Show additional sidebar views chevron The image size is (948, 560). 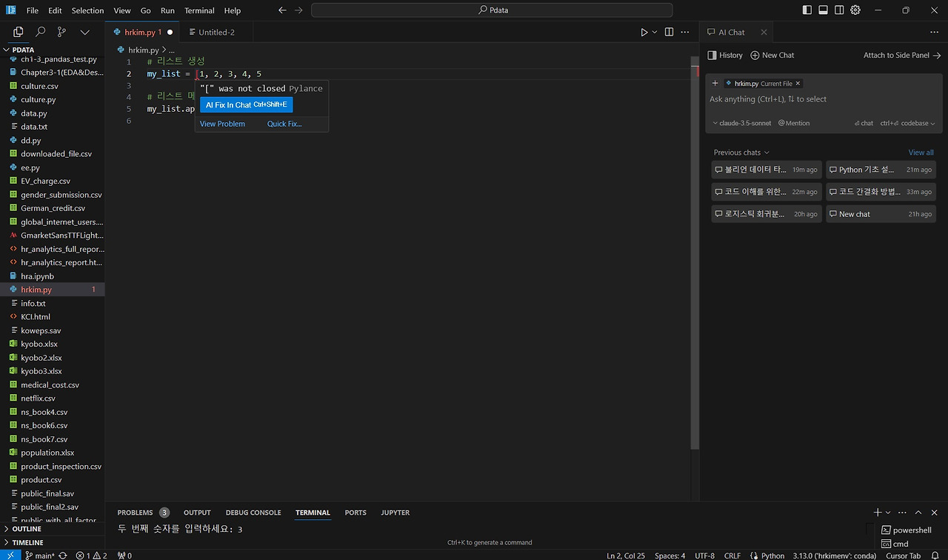tap(84, 32)
